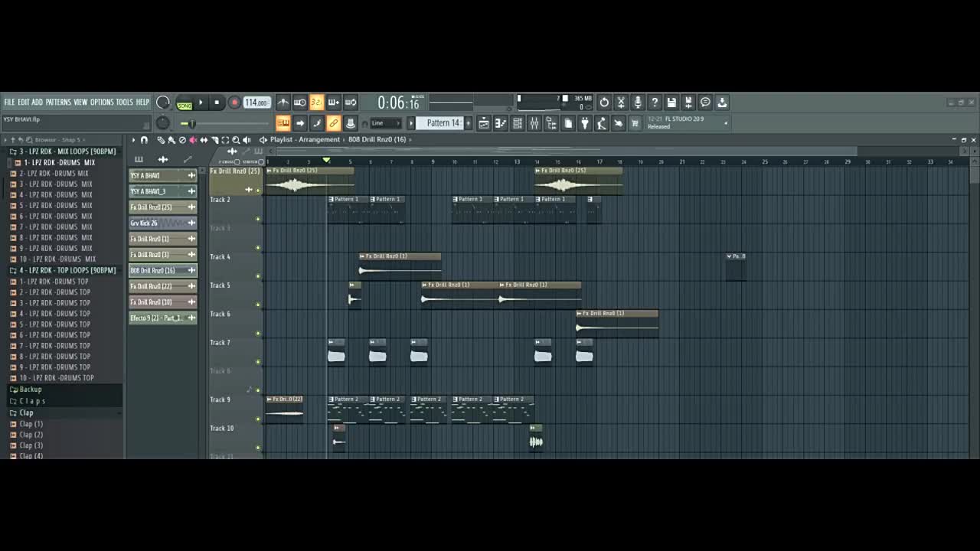The height and width of the screenshot is (551, 980).
Task: Open the Piano roll icon
Action: click(501, 123)
